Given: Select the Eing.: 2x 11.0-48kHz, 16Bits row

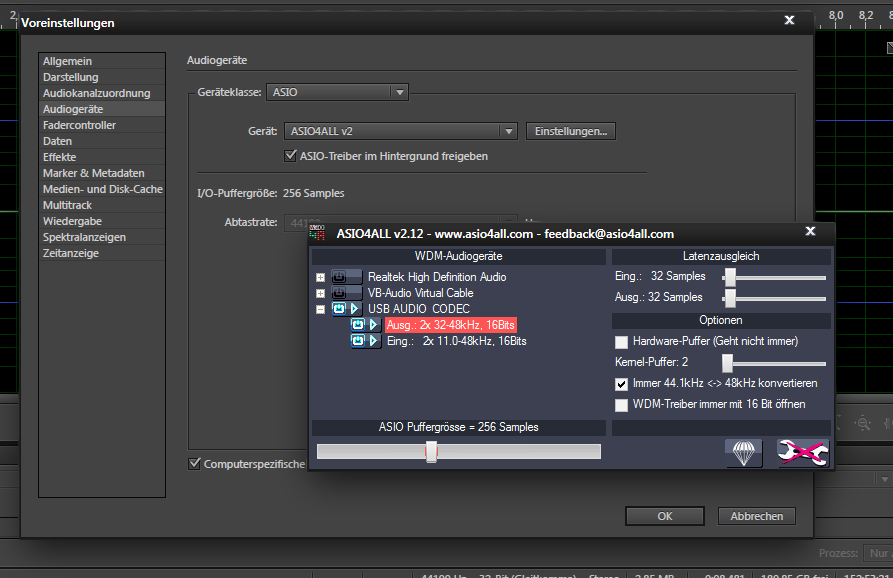Looking at the screenshot, I should point(456,341).
